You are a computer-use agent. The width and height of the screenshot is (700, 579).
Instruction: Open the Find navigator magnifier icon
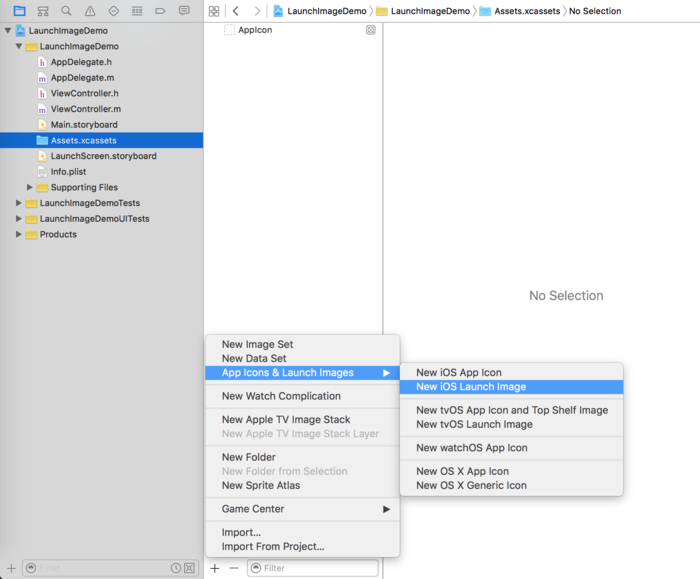click(66, 11)
